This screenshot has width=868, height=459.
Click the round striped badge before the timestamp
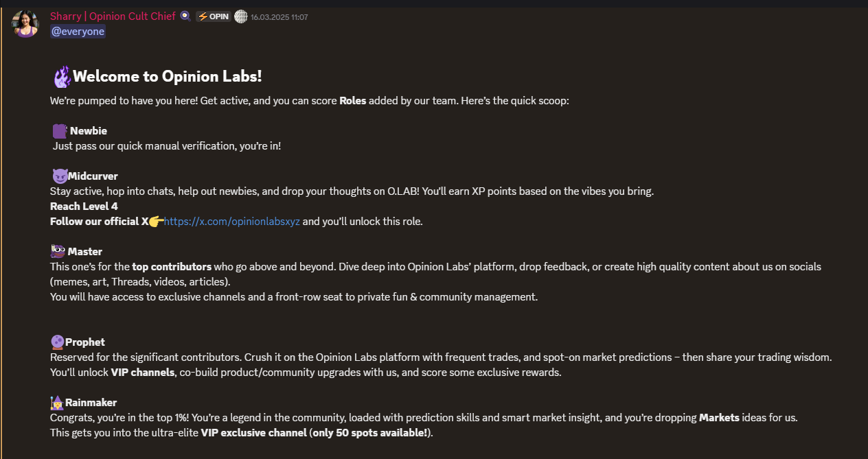(240, 16)
